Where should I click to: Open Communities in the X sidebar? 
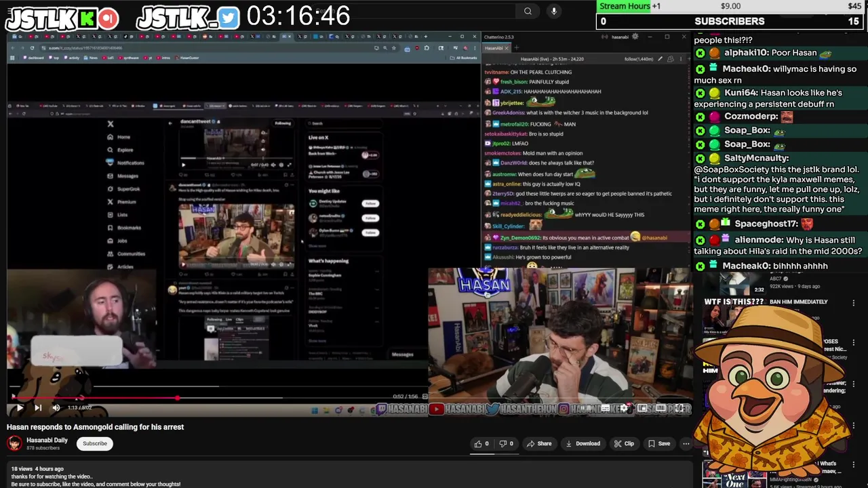[126, 253]
